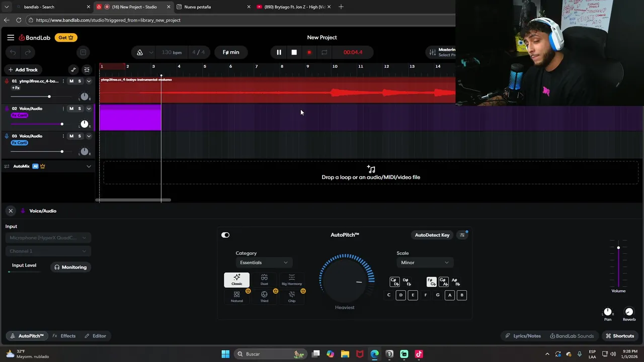The width and height of the screenshot is (644, 362).
Task: Click the +Fx button on track 01
Action: point(16,88)
